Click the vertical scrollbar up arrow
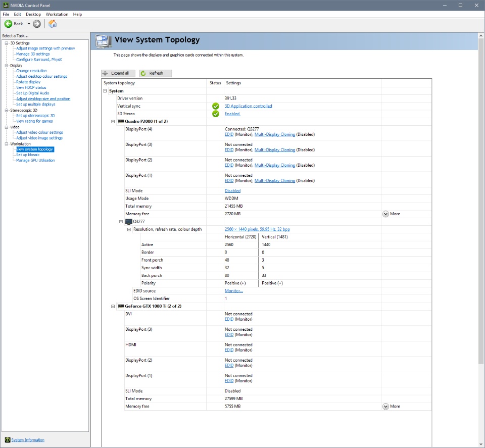The image size is (485, 448). (x=481, y=36)
